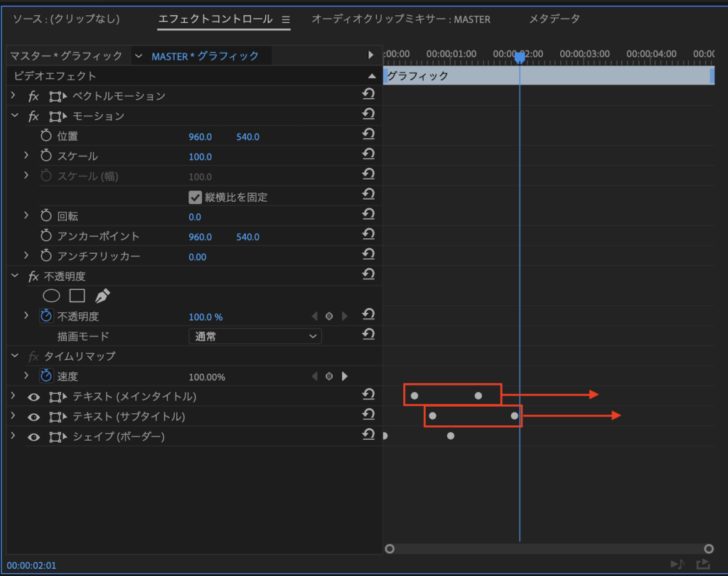Viewport: 728px width, 576px height.
Task: Toggle the 不透明度 animation stopwatch
Action: [x=46, y=316]
